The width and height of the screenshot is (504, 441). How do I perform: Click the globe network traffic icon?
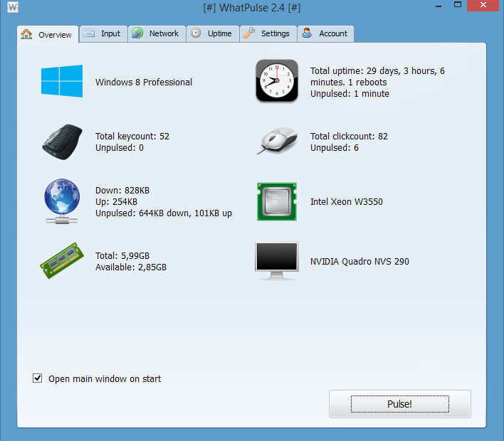(x=62, y=201)
